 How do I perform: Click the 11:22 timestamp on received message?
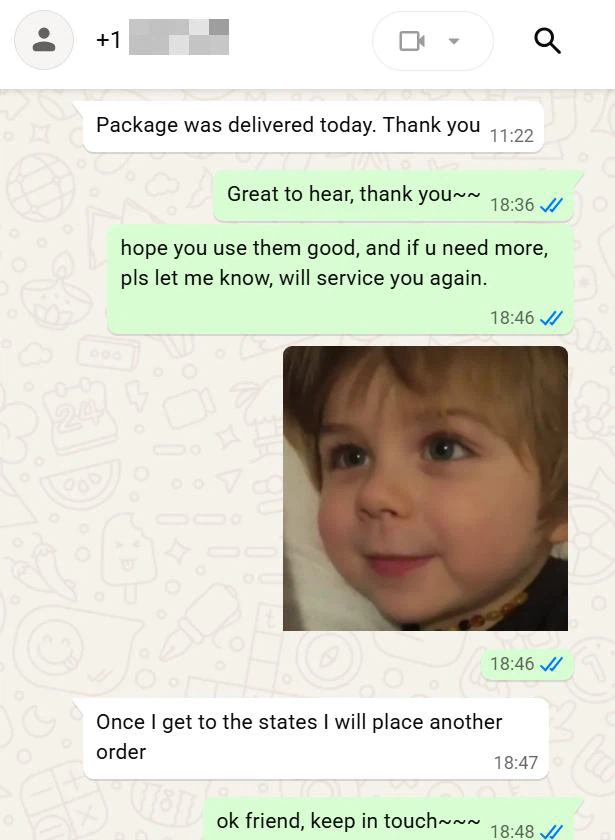(x=512, y=136)
